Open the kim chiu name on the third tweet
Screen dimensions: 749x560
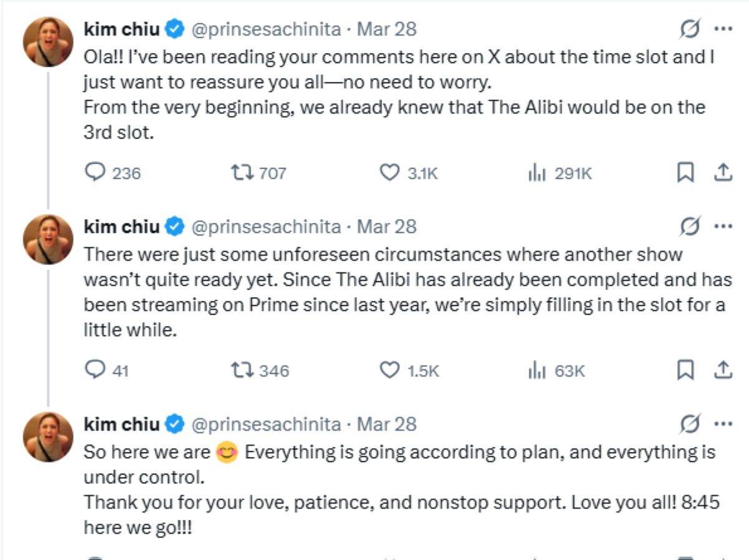tap(122, 424)
